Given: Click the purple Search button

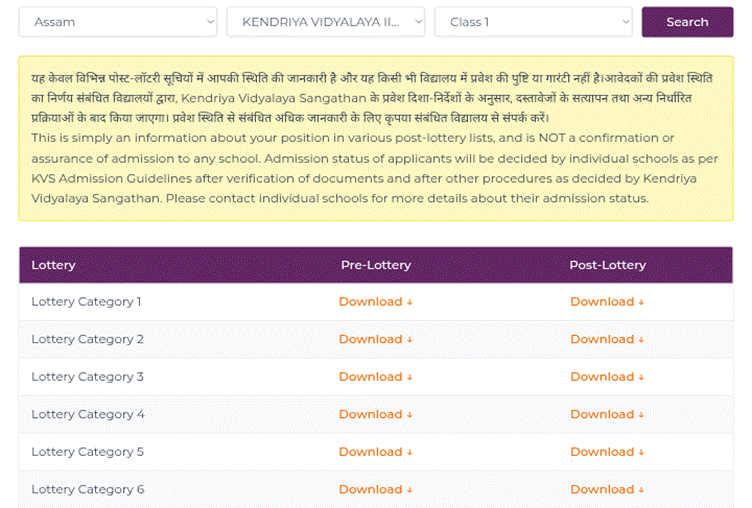Looking at the screenshot, I should point(687,22).
